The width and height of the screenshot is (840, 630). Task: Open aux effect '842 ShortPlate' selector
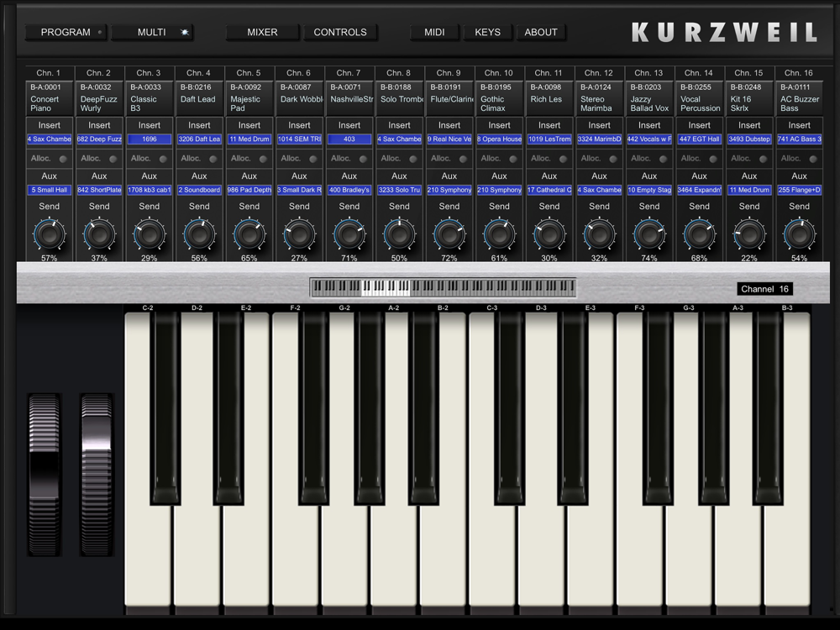99,190
